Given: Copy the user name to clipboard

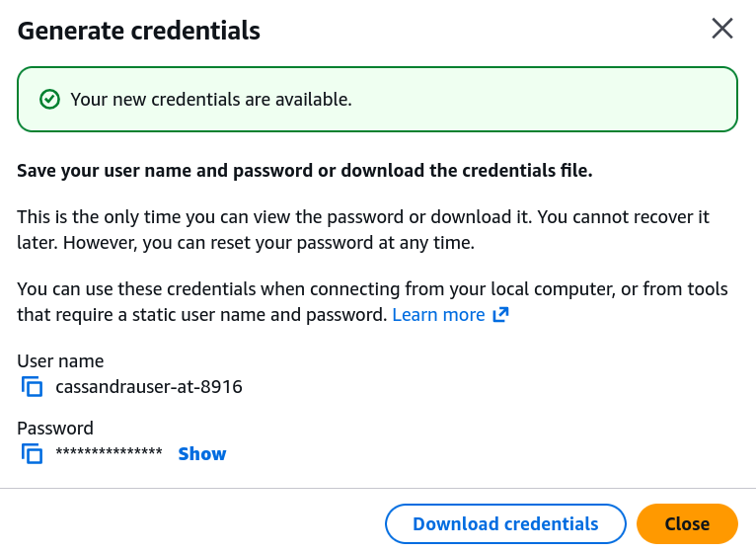Looking at the screenshot, I should coord(33,387).
